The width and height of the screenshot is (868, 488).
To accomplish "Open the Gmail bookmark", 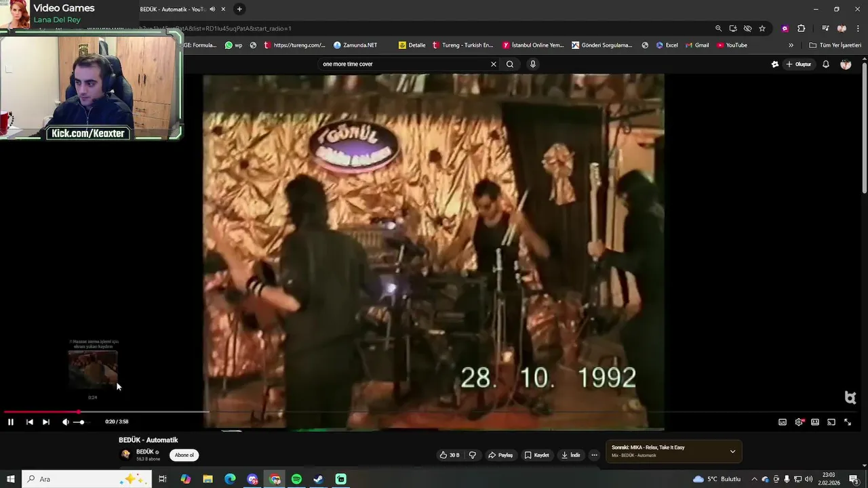I will click(x=696, y=45).
